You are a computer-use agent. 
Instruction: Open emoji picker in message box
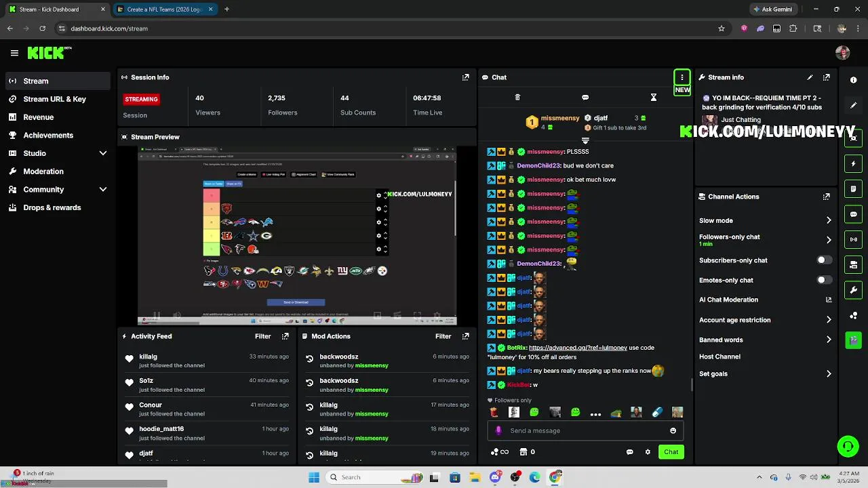point(673,430)
